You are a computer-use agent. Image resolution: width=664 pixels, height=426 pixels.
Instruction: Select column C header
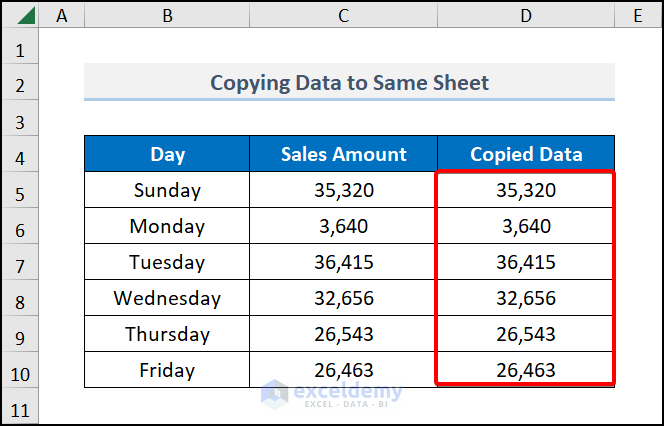pyautogui.click(x=343, y=15)
